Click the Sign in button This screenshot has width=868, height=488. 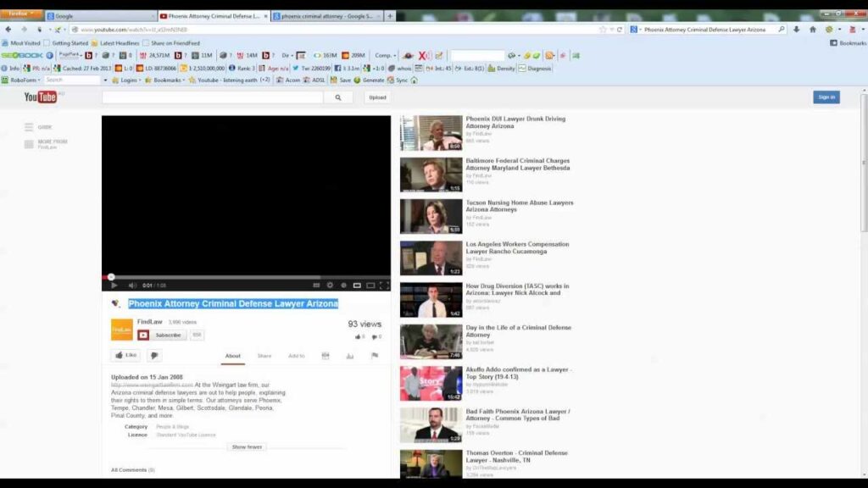[826, 97]
